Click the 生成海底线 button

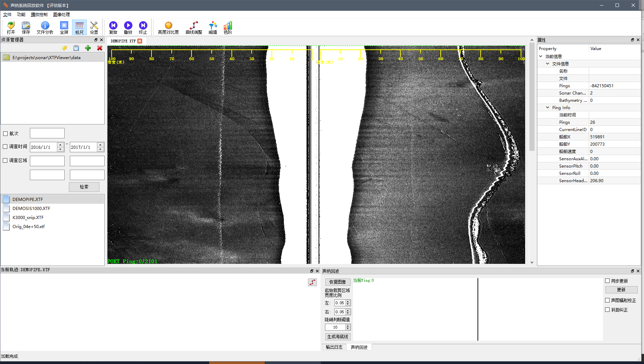pos(337,337)
